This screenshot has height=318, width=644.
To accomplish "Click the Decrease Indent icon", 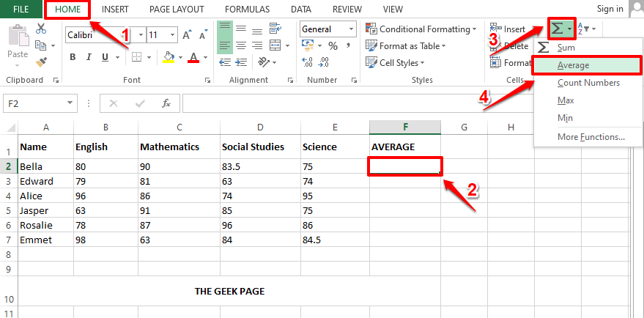I will (x=225, y=62).
